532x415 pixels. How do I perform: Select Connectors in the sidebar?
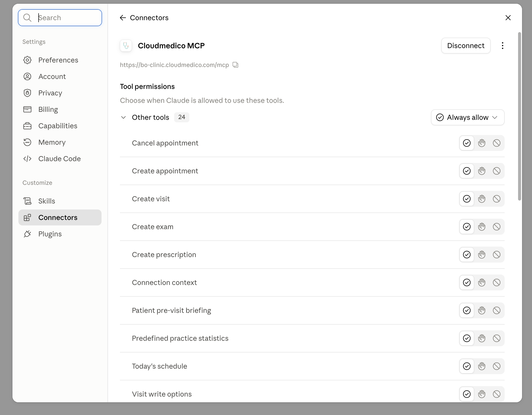click(60, 217)
